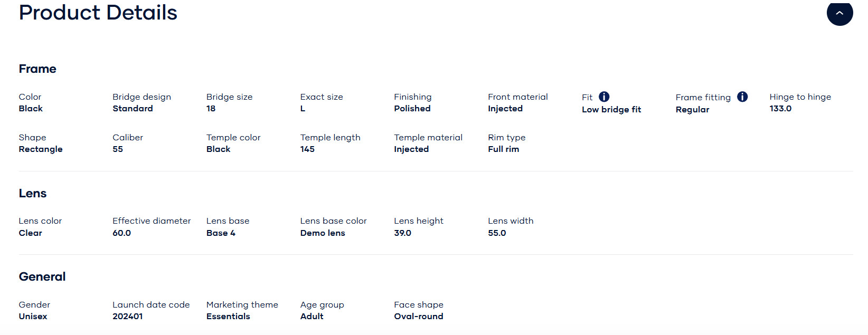Select the Lens section heading
868x335 pixels.
[33, 194]
